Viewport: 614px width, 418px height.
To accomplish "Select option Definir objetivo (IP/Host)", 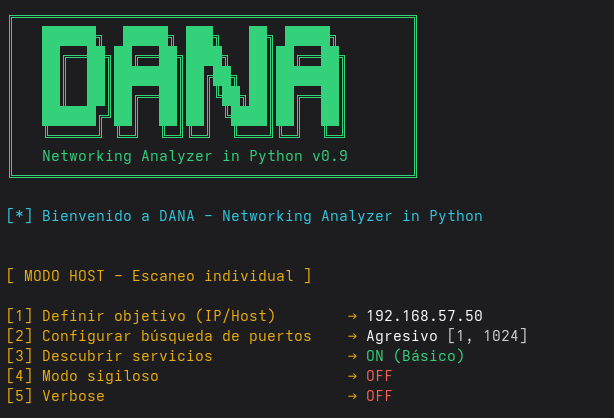I will tap(158, 316).
